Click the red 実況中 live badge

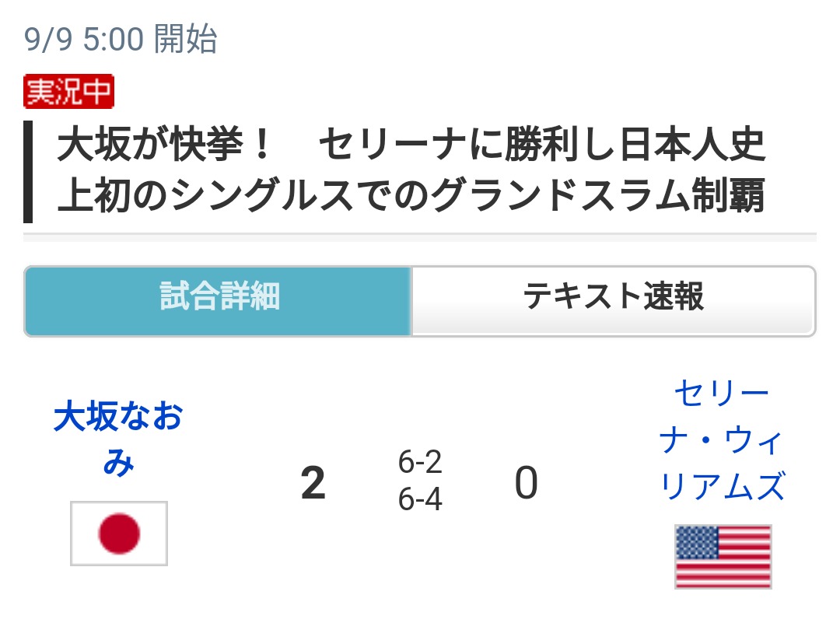click(x=69, y=92)
